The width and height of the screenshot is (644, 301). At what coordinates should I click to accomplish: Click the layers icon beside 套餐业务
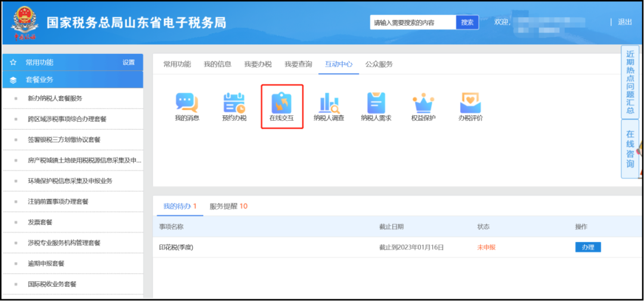coord(13,80)
